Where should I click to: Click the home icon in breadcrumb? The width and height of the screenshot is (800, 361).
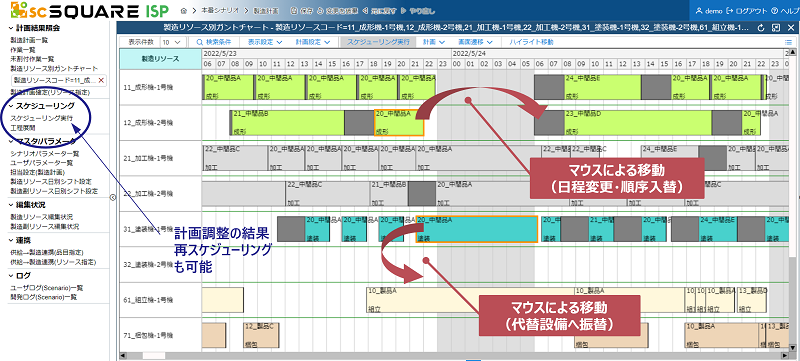click(x=184, y=10)
